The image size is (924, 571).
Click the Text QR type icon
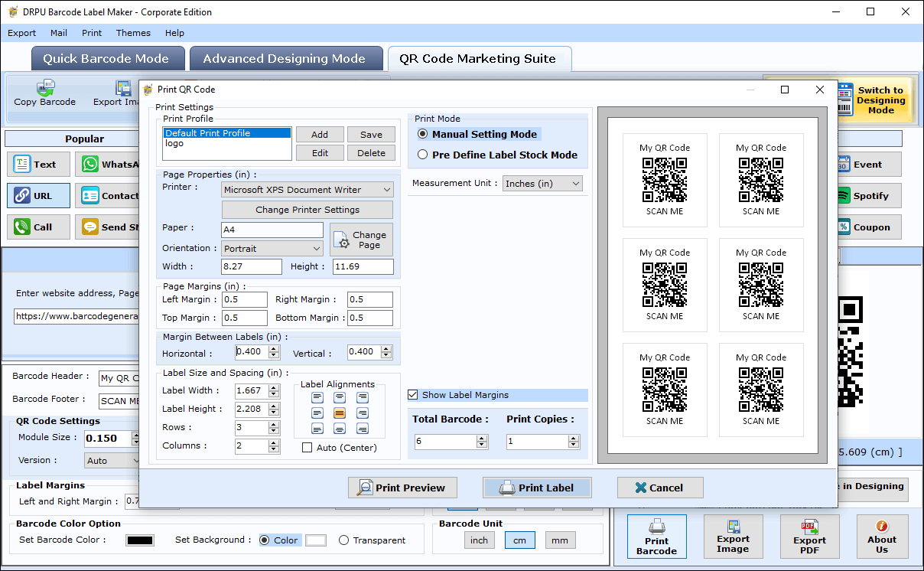[22, 164]
